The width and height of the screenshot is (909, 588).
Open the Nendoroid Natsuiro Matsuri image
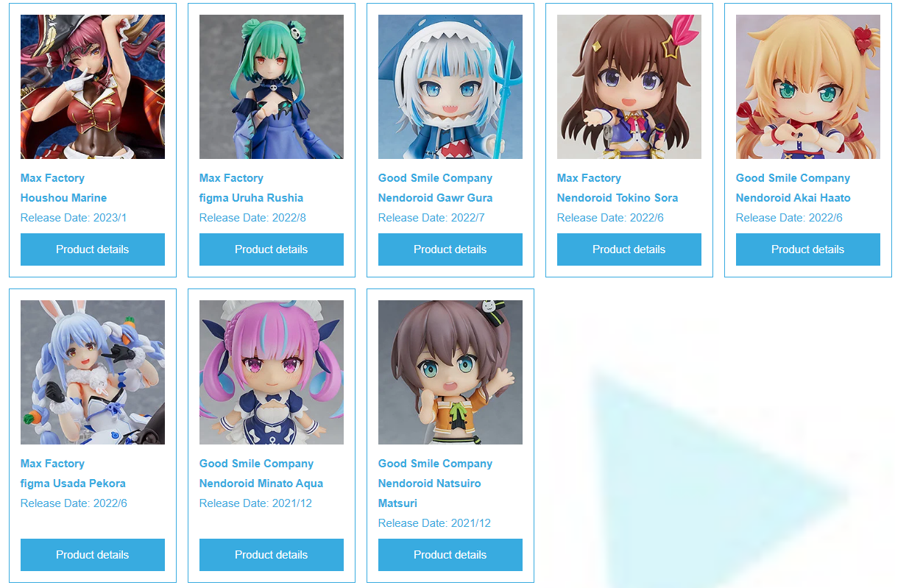(x=450, y=372)
